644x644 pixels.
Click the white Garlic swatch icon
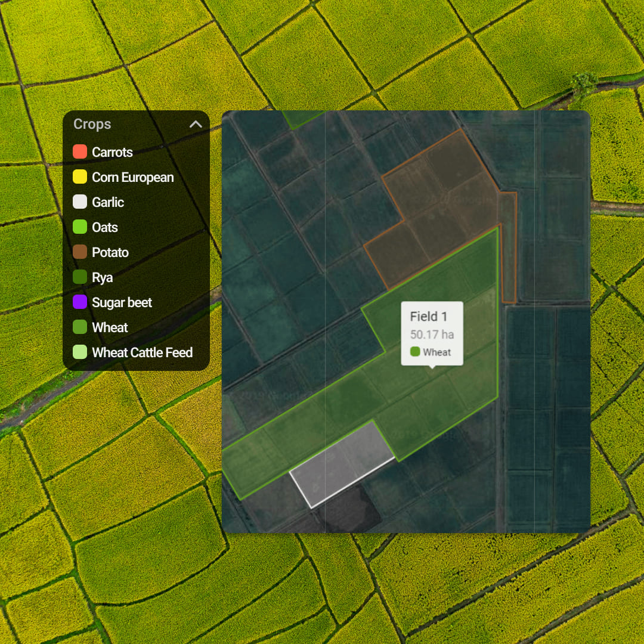pos(80,202)
